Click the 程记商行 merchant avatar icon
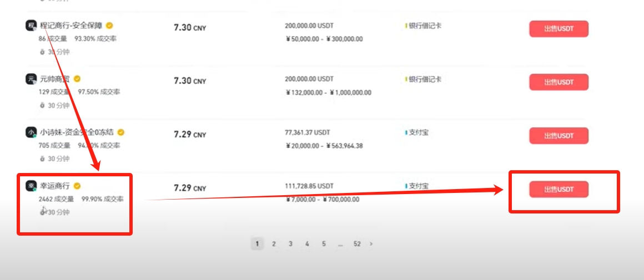 (x=31, y=26)
